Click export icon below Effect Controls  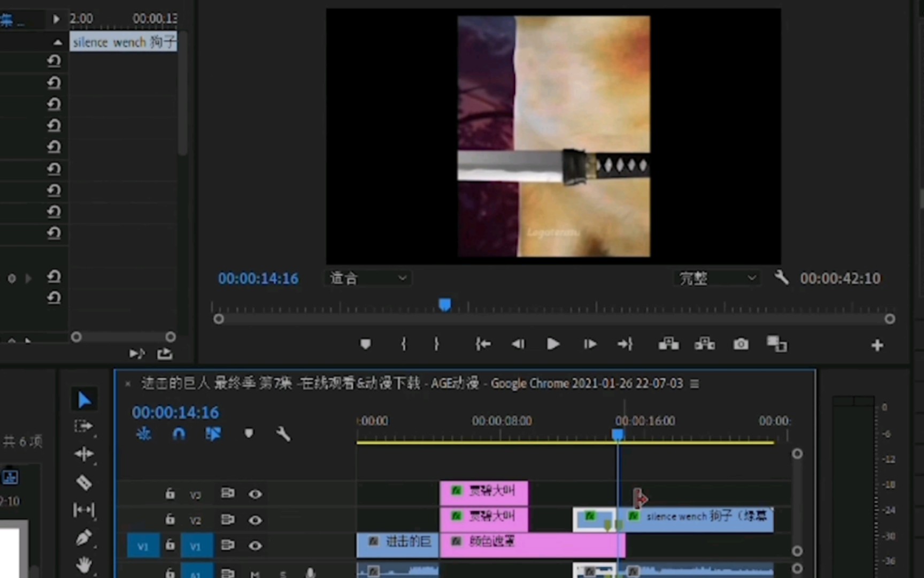(x=165, y=353)
